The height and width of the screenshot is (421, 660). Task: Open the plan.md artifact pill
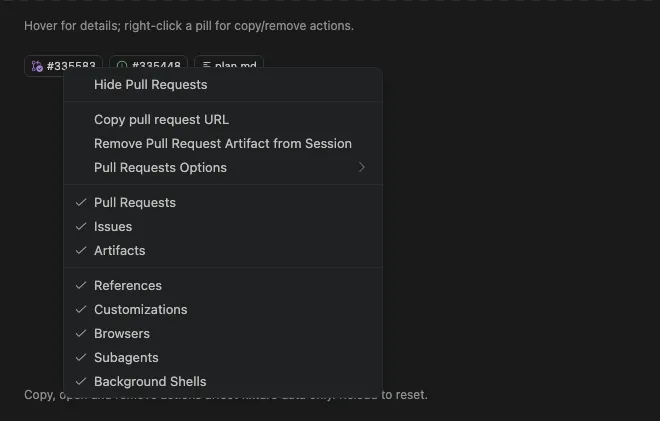coord(229,61)
